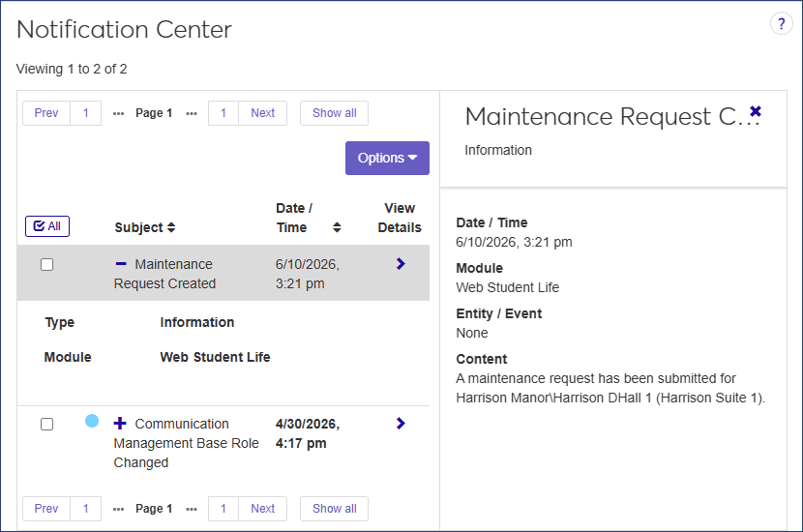
Task: Click top Next pagination button
Action: (263, 113)
